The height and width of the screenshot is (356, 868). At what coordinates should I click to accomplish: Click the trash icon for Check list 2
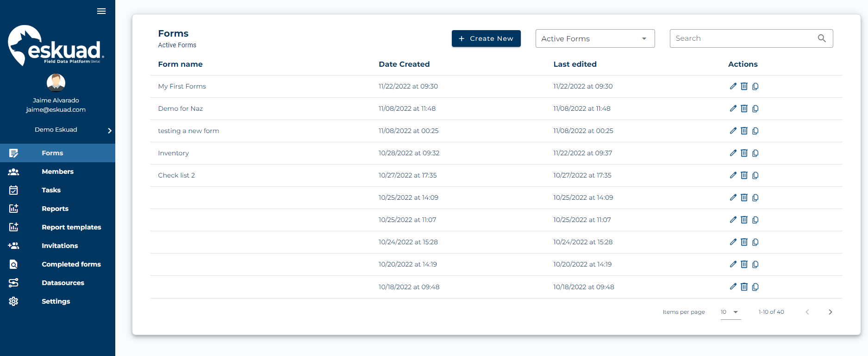(744, 175)
